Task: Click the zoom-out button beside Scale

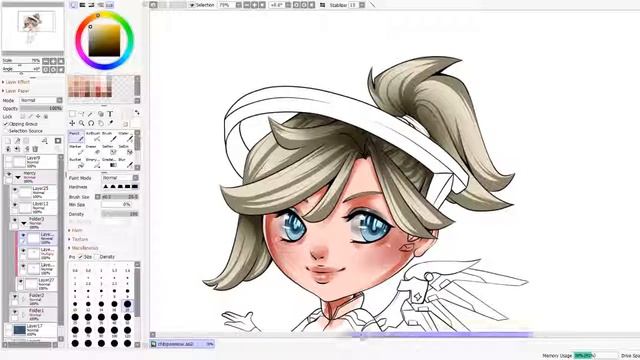Action: click(46, 61)
